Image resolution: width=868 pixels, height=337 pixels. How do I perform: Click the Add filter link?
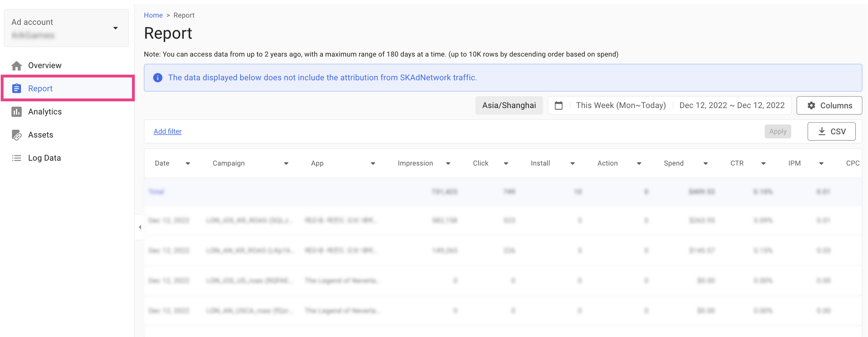[167, 131]
